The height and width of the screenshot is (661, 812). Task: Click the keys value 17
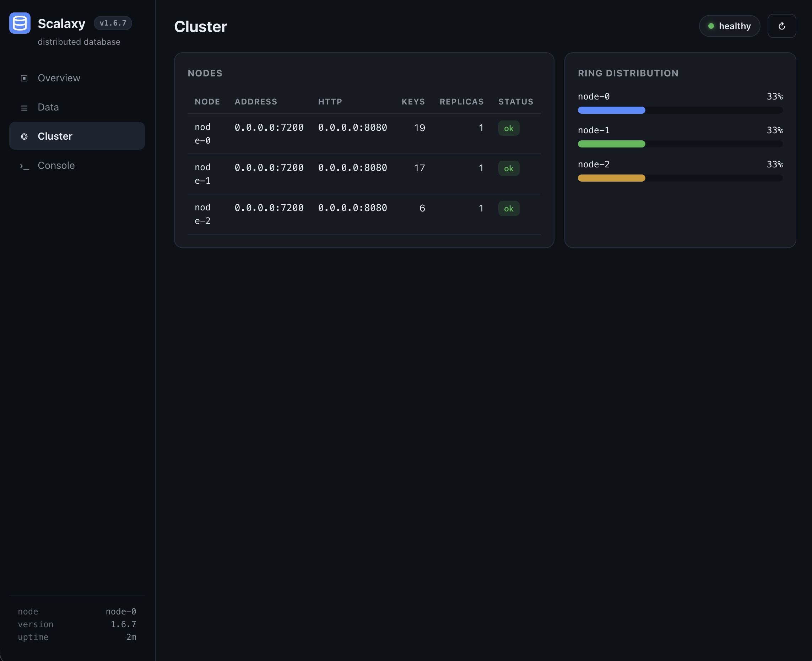(419, 168)
